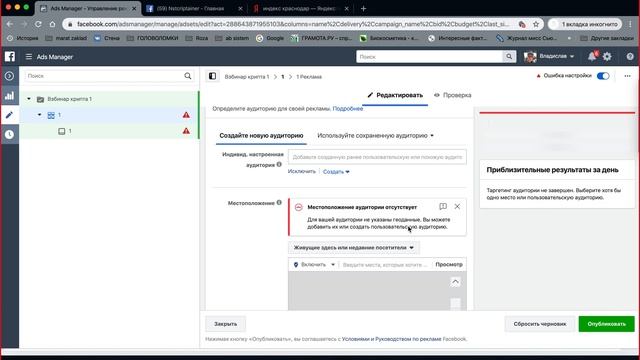Switch to the Yandex browser tab

pyautogui.click(x=301, y=8)
